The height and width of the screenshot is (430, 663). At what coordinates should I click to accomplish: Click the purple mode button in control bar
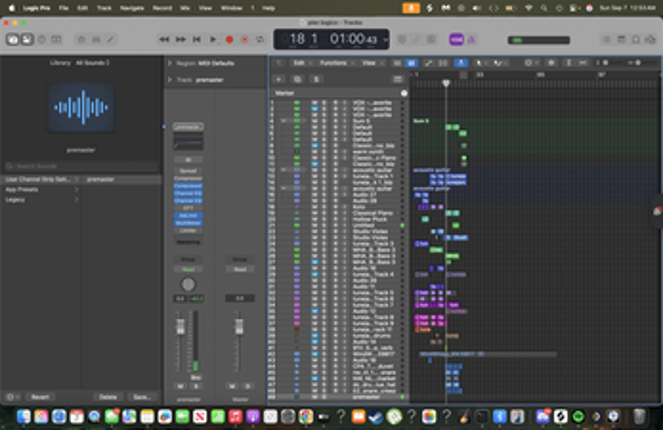coord(456,39)
